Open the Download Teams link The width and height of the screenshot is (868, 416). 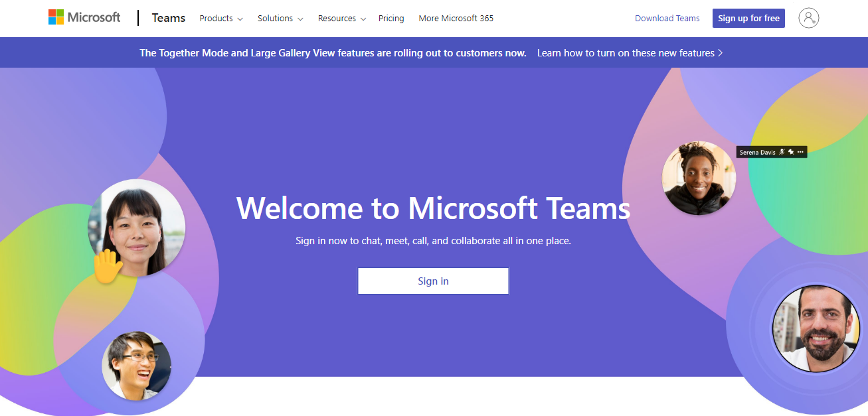[667, 18]
